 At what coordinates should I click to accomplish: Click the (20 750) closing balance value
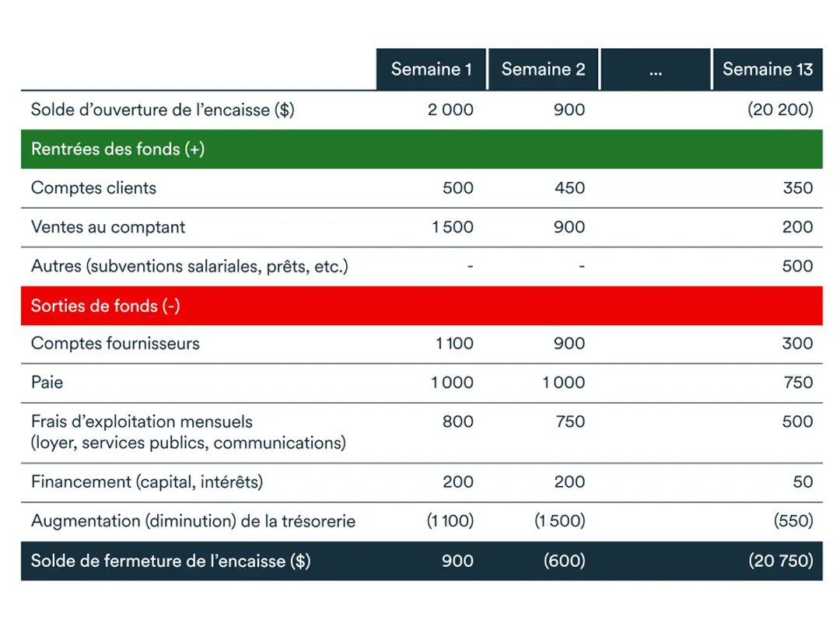click(x=780, y=561)
